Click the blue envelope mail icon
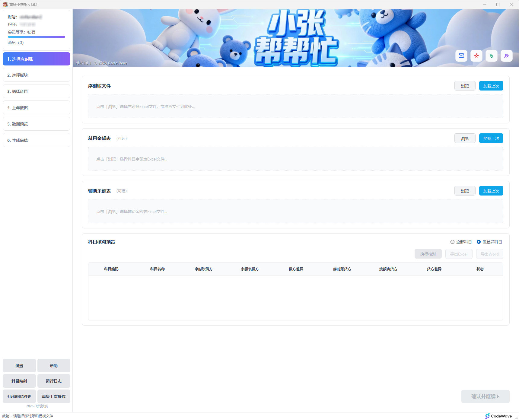519x420 pixels. [x=461, y=56]
